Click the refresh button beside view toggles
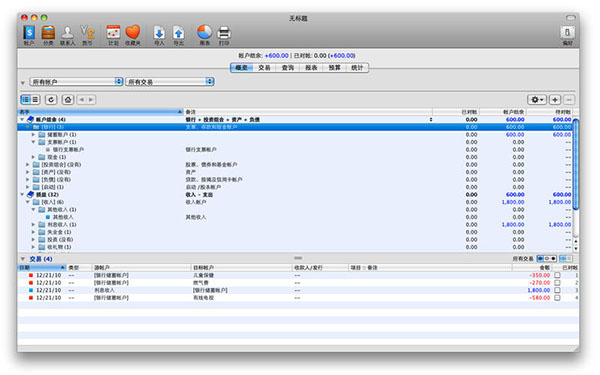This screenshot has height=375, width=600. (51, 99)
